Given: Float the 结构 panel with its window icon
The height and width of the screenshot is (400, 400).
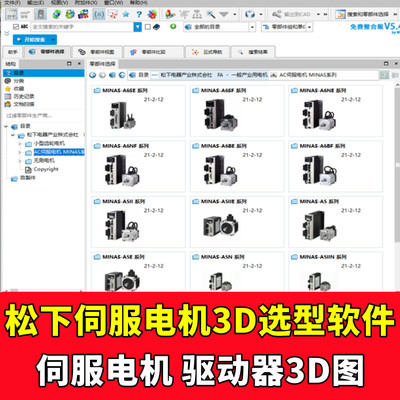Looking at the screenshot, I should pyautogui.click(x=69, y=63).
